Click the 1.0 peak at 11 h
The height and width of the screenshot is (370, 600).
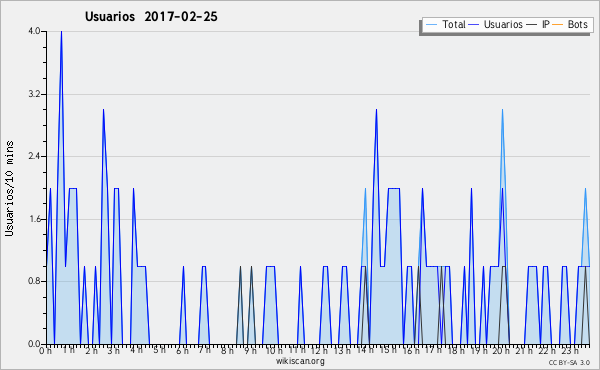coord(300,267)
